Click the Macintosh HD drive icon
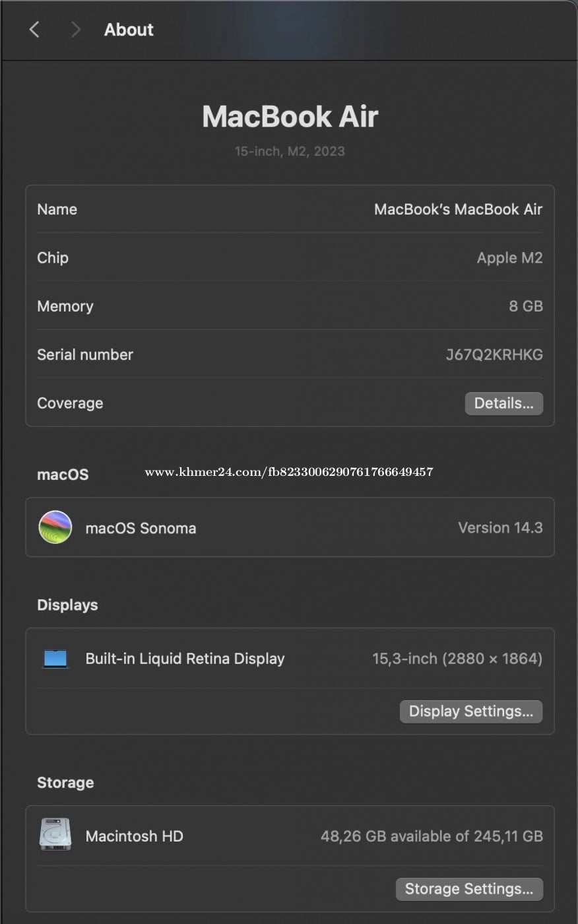Image resolution: width=578 pixels, height=924 pixels. (55, 835)
